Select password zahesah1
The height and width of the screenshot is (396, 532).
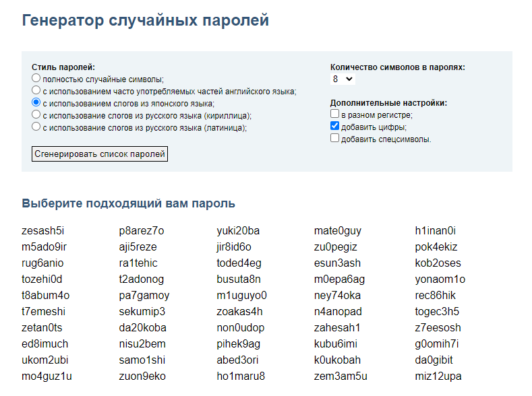tap(337, 328)
